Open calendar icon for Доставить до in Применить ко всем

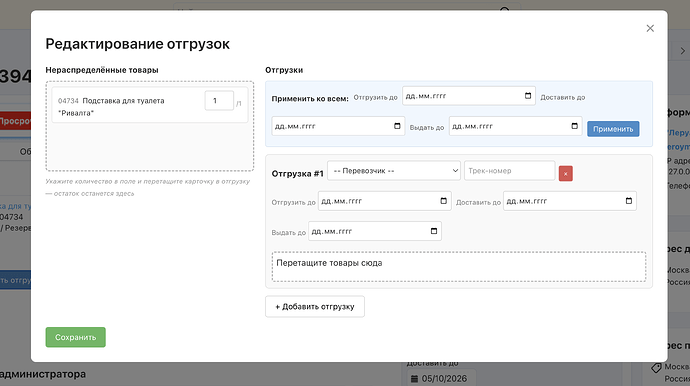click(x=397, y=126)
